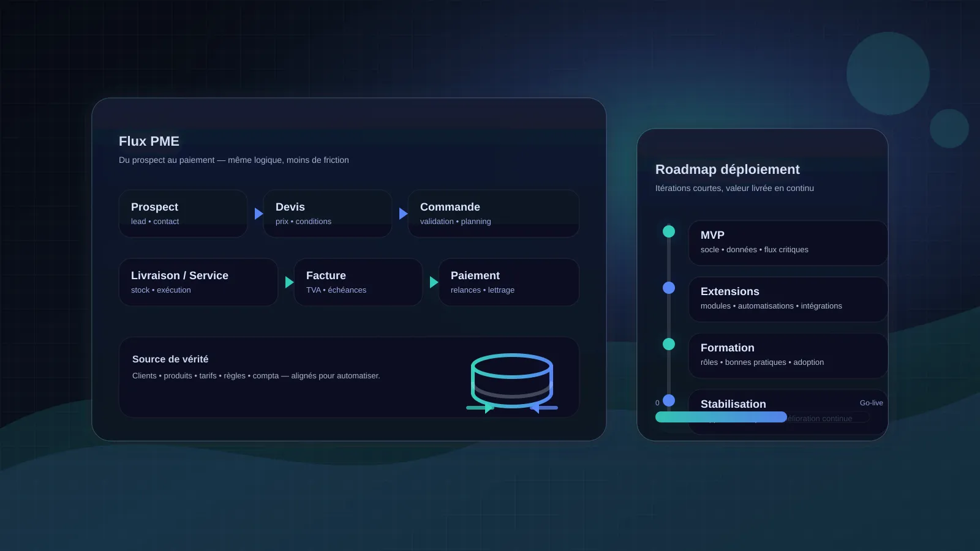This screenshot has height=551, width=980.
Task: Open the Livraison / Service card
Action: (198, 282)
